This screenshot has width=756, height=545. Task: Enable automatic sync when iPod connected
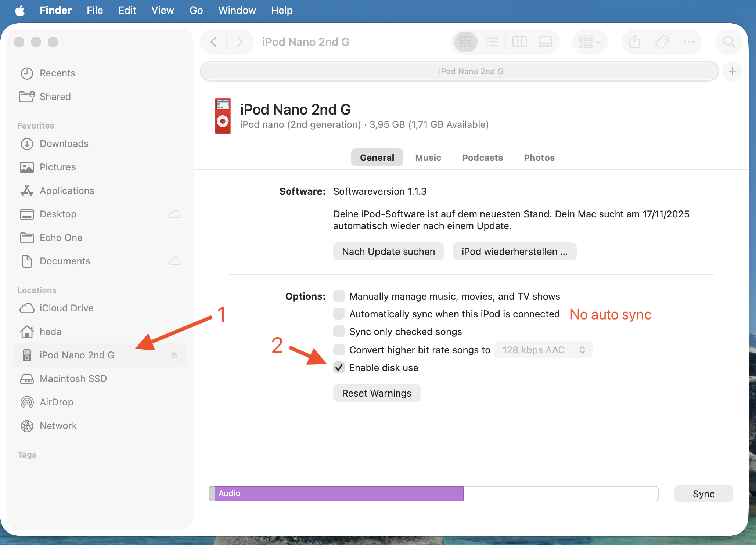[x=339, y=314]
